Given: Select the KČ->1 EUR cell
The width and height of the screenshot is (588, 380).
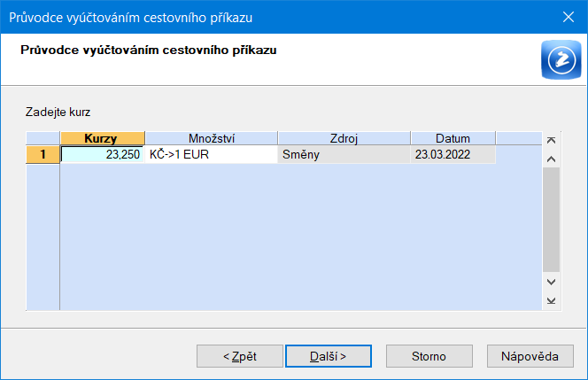Looking at the screenshot, I should (212, 154).
